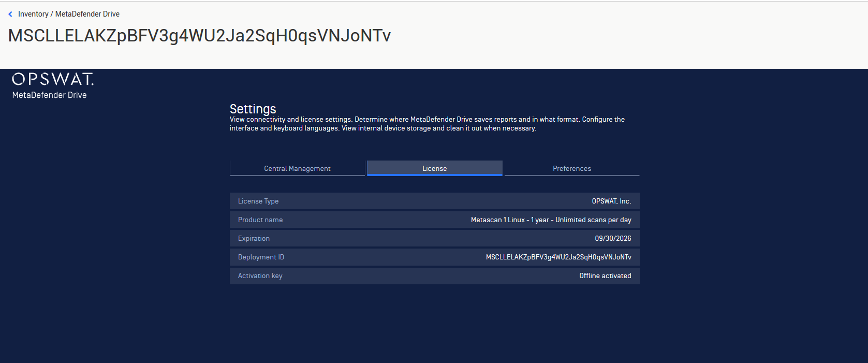
Task: Open the Preferences tab
Action: (572, 168)
